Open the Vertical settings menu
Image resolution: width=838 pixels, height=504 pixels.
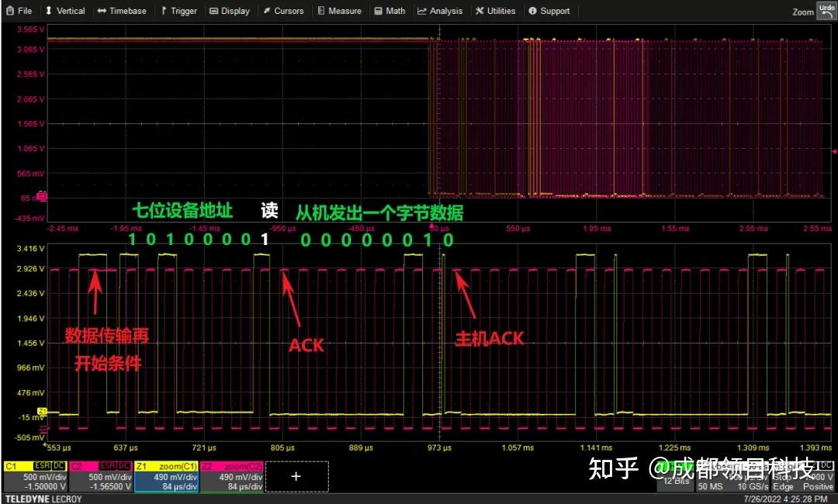pos(65,11)
